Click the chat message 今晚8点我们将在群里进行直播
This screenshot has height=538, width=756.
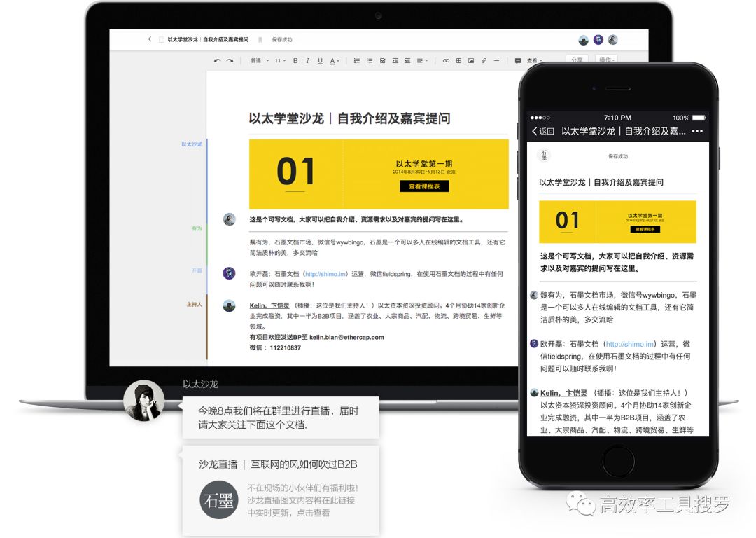(x=281, y=418)
